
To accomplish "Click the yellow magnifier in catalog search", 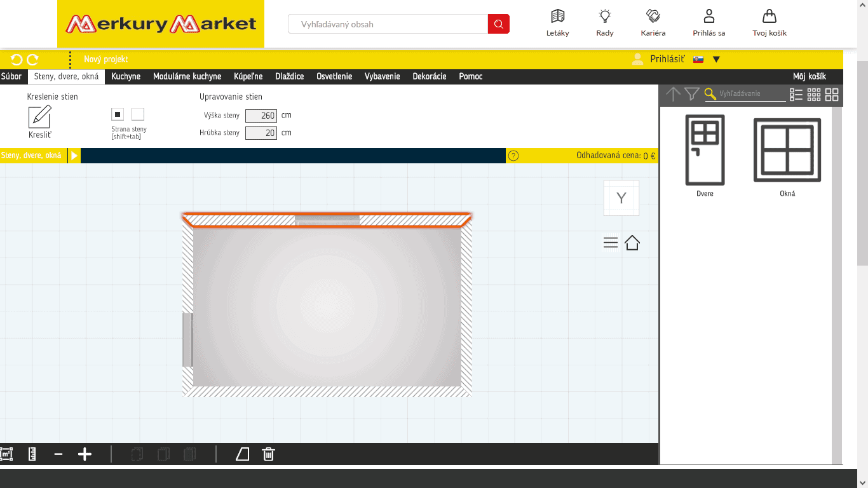I will coord(710,94).
